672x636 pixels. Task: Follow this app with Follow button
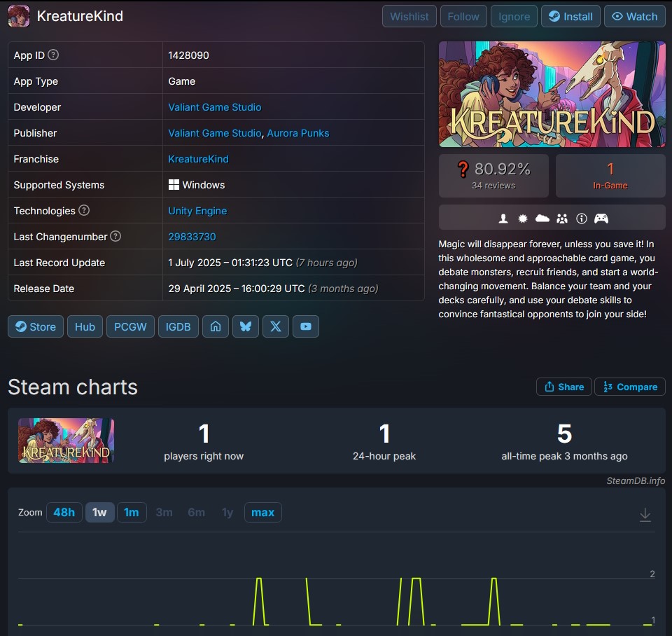[463, 16]
